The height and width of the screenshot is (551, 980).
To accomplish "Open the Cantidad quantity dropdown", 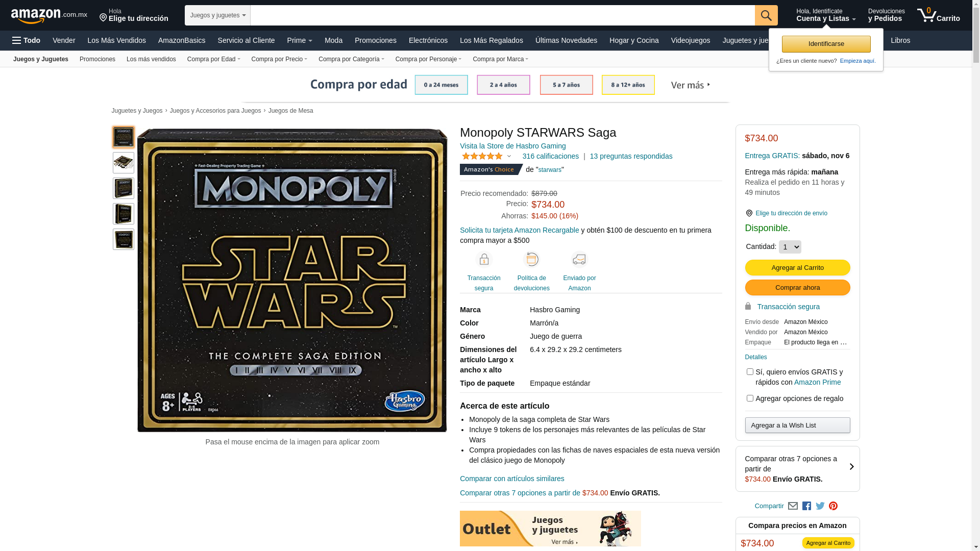I will [x=790, y=247].
